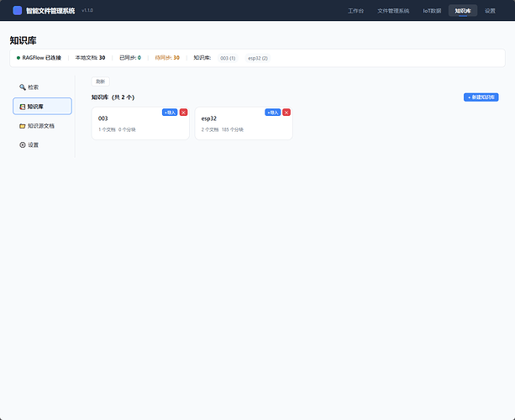Import documents into 003 knowledge base
The image size is (515, 420).
tap(170, 113)
